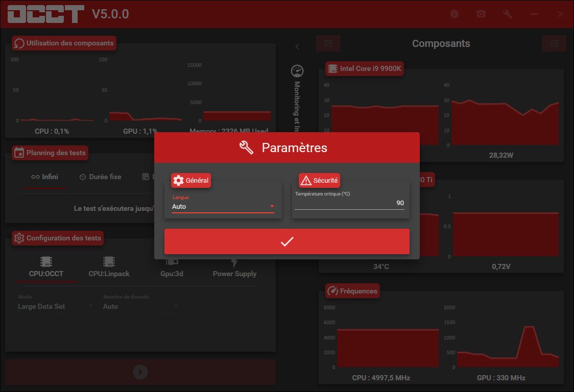Choose the Durée fixe schedule option
The image size is (574, 392).
tap(100, 177)
